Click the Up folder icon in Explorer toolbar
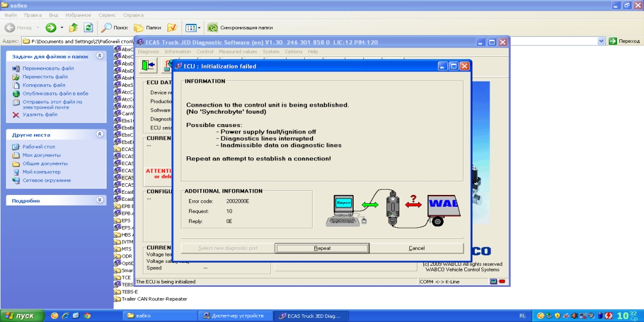 (74, 28)
